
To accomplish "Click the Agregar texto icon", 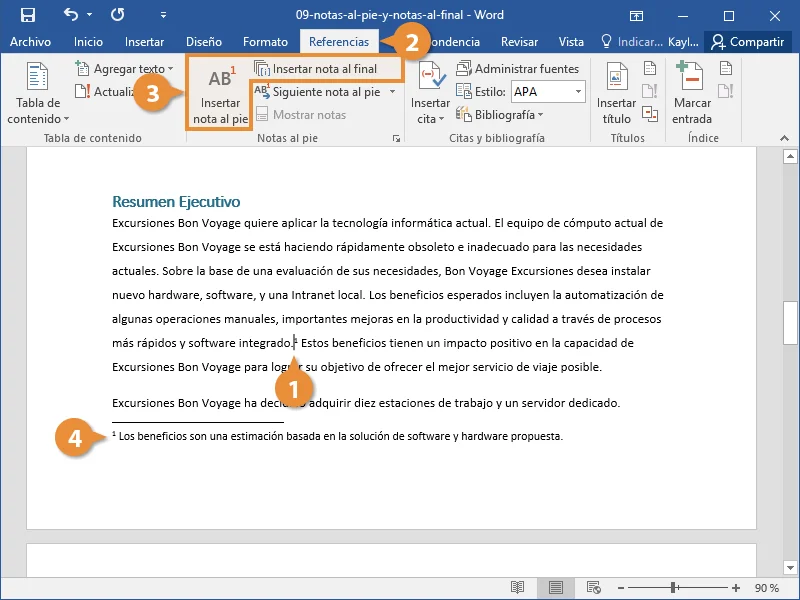I will [x=82, y=68].
